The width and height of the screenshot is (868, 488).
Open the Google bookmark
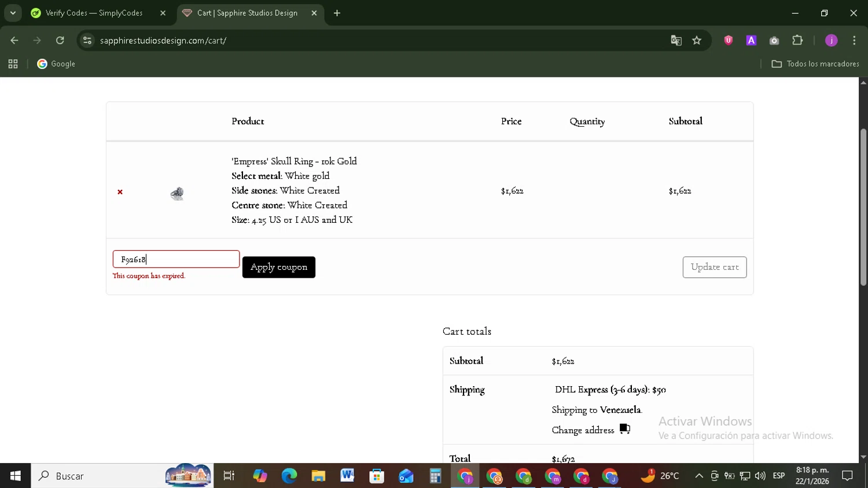[x=56, y=64]
